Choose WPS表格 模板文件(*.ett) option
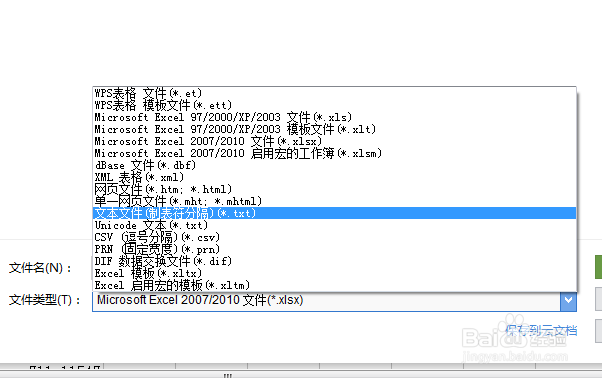This screenshot has width=602, height=378. click(x=334, y=105)
